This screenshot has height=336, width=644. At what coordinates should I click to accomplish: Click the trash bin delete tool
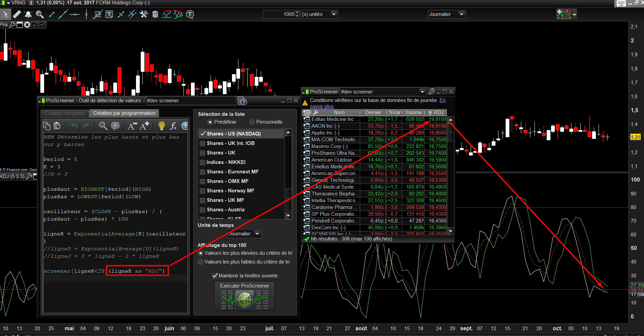point(155,14)
